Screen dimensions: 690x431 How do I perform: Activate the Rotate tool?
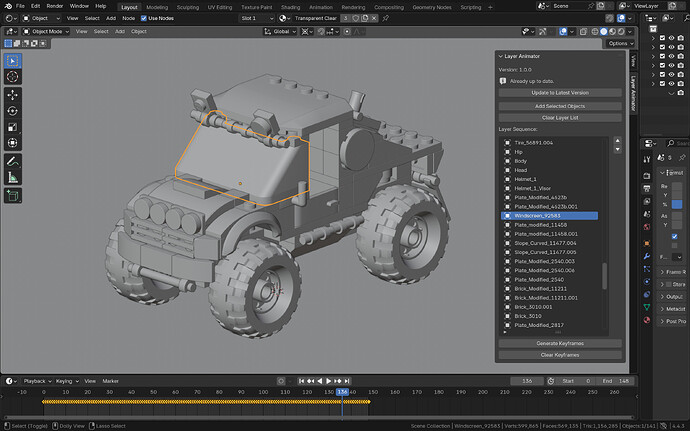click(x=13, y=111)
